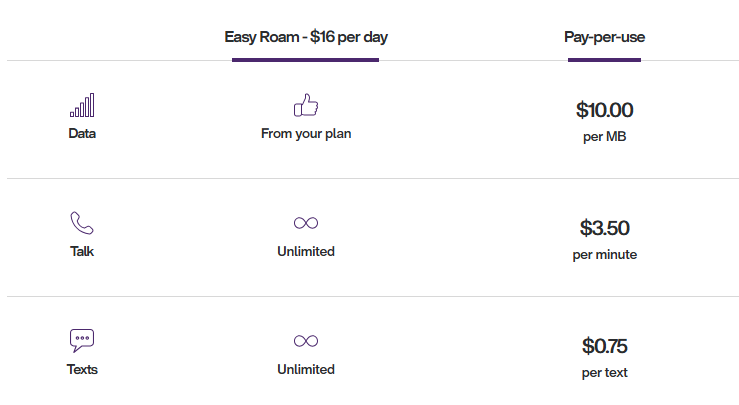Screen dimensions: 739x405
Task: Click the $3.50 talk price
Action: (604, 228)
